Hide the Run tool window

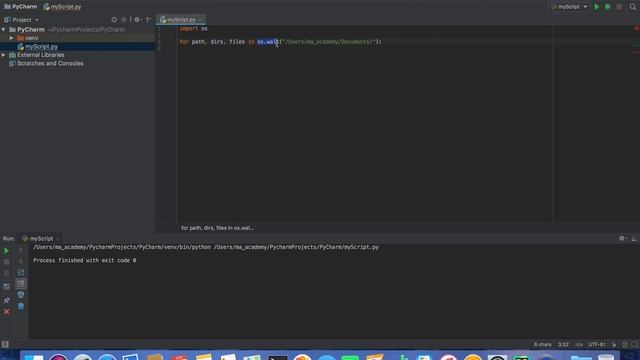(634, 238)
